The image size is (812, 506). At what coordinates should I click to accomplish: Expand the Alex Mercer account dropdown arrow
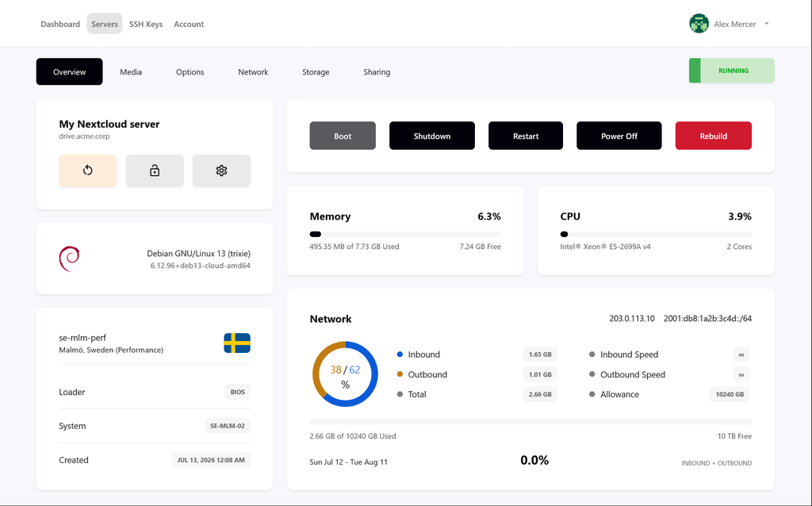click(x=767, y=24)
